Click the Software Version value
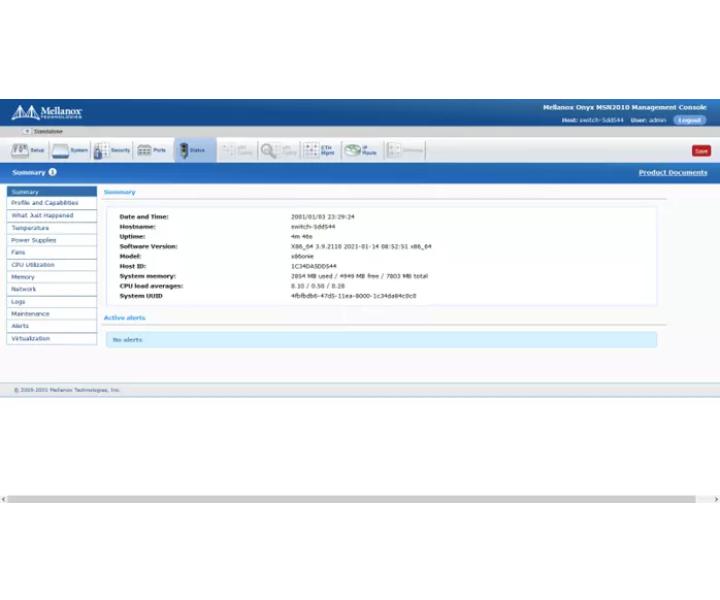The width and height of the screenshot is (720, 600). click(361, 247)
